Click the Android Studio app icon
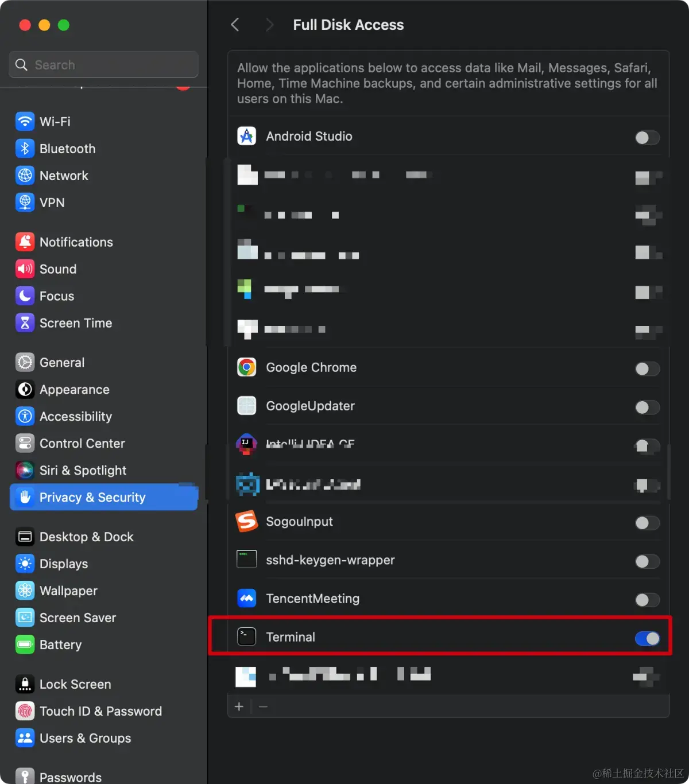Screen dimensions: 689x784 click(x=247, y=137)
